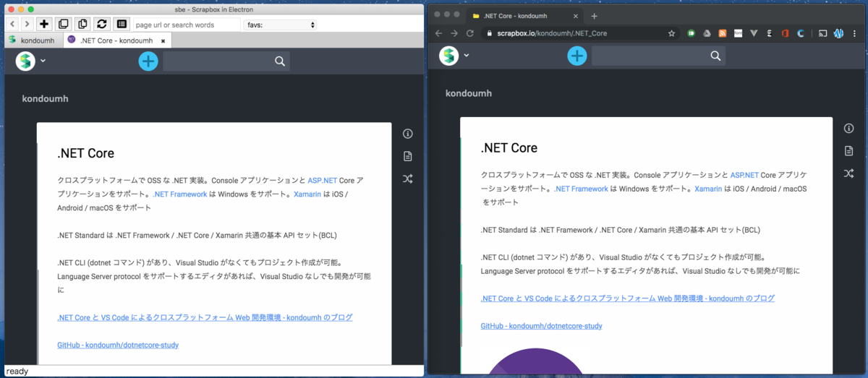Click the overlapping squares duplicate icon in sbe toolbar
This screenshot has height=378, width=868.
pos(64,25)
